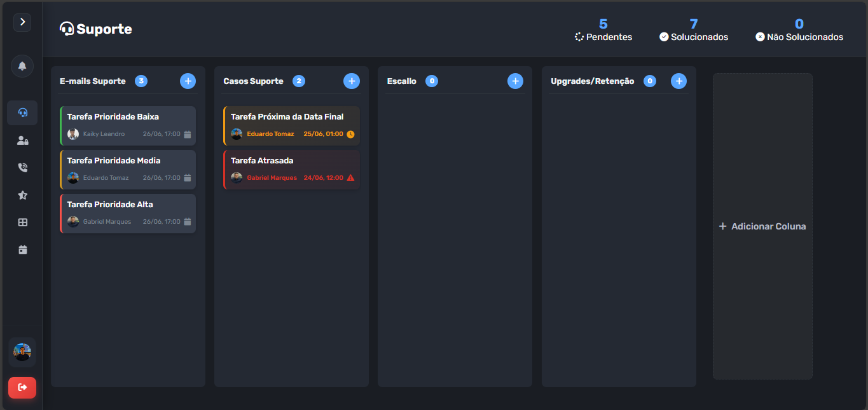Click Gabriel Marques avatar on Tarefa Atrasada
The image size is (868, 410).
point(237,178)
